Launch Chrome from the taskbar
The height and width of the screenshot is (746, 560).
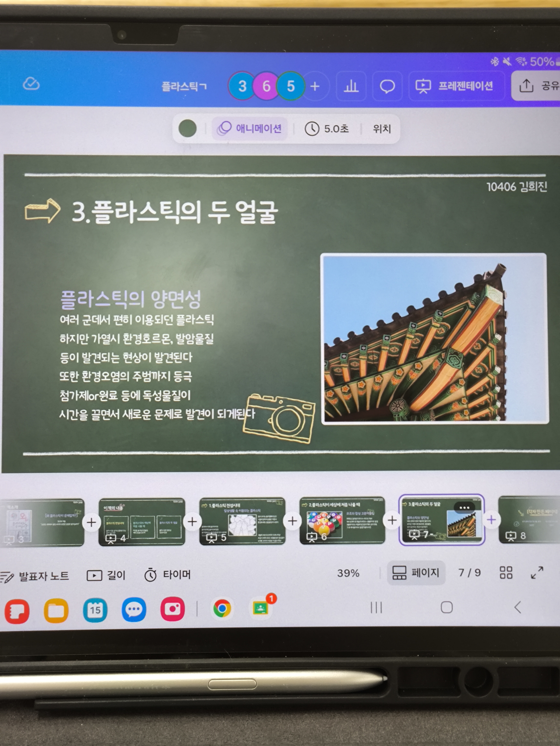222,608
